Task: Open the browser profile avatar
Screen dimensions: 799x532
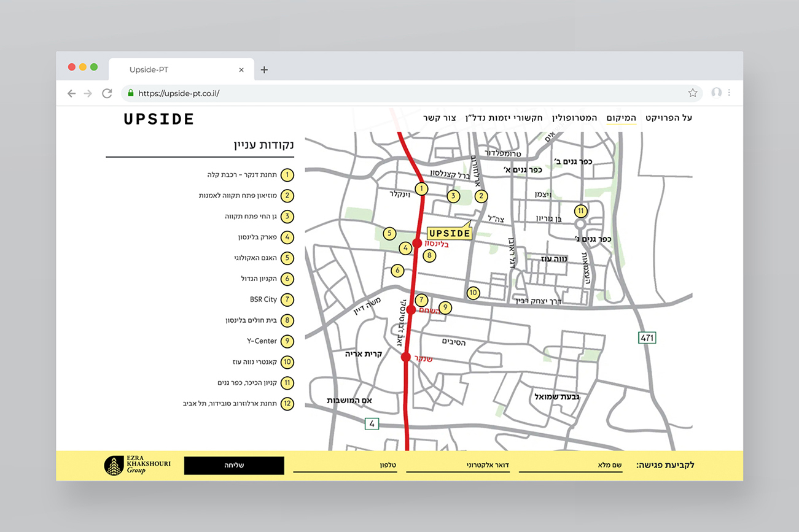Action: click(716, 93)
